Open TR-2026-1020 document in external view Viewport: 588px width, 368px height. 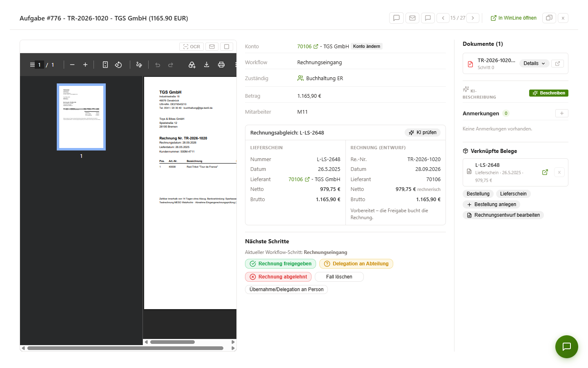(x=558, y=63)
